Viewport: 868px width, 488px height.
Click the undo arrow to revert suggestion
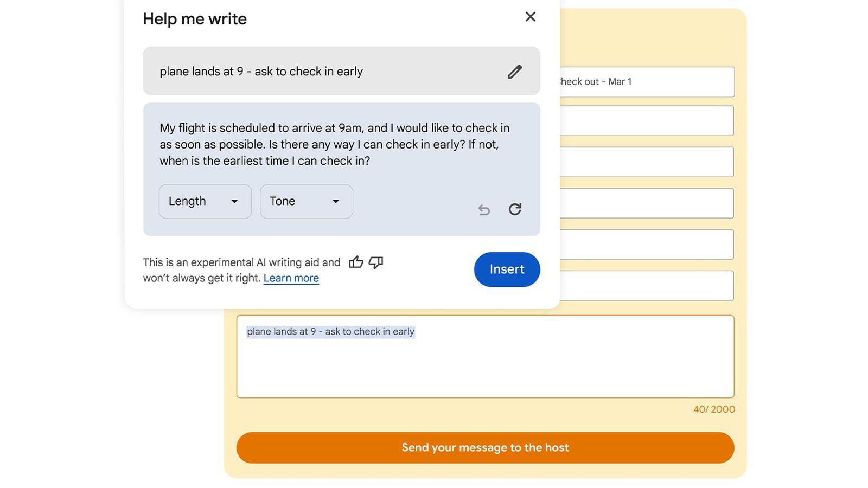[x=483, y=209]
